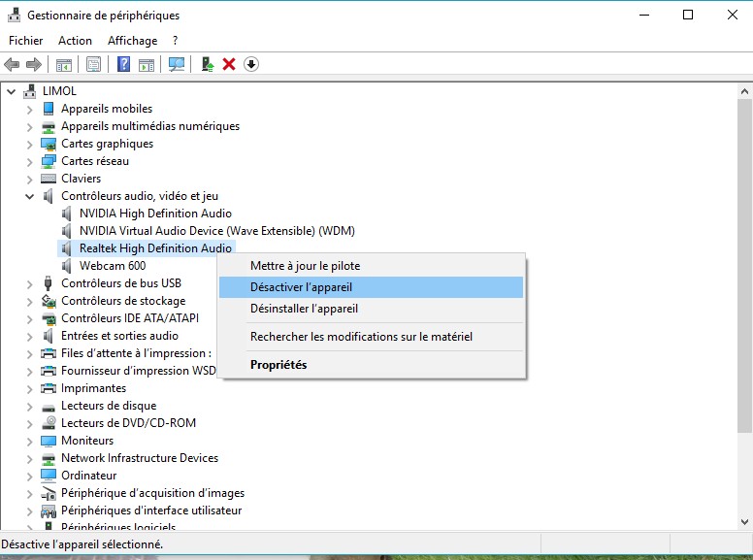
Task: Click the Disable device down-arrow icon
Action: click(x=251, y=64)
